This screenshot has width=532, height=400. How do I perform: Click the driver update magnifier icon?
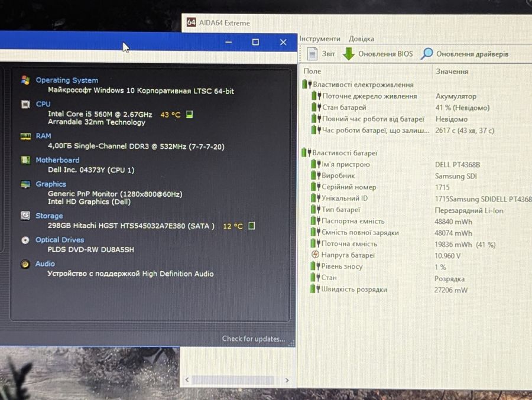point(426,54)
